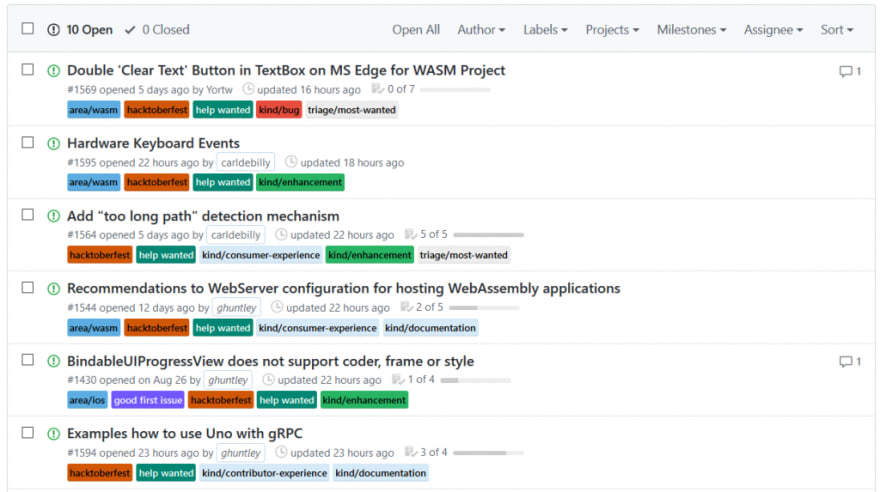Screen dimensions: 880x492
Task: Click open status icon of WebServer recommendations issue
Action: click(53, 289)
